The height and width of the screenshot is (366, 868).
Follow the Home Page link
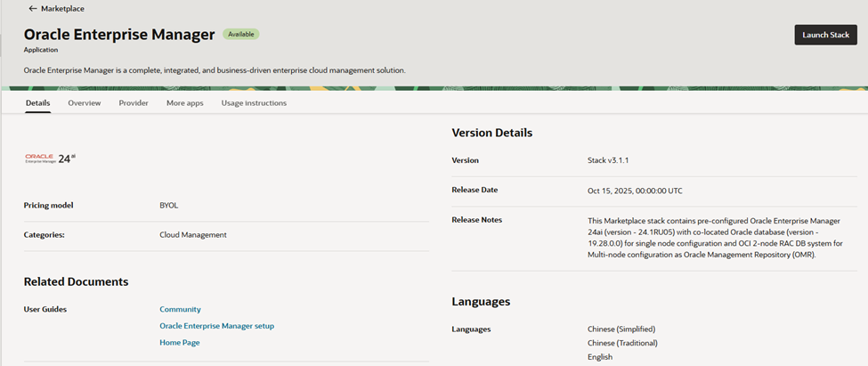[179, 342]
